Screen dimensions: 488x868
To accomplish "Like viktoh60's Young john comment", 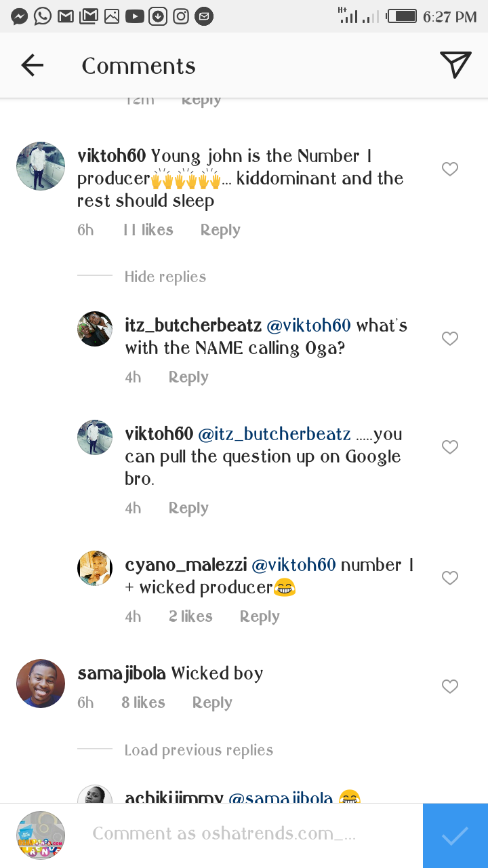I will (x=450, y=169).
